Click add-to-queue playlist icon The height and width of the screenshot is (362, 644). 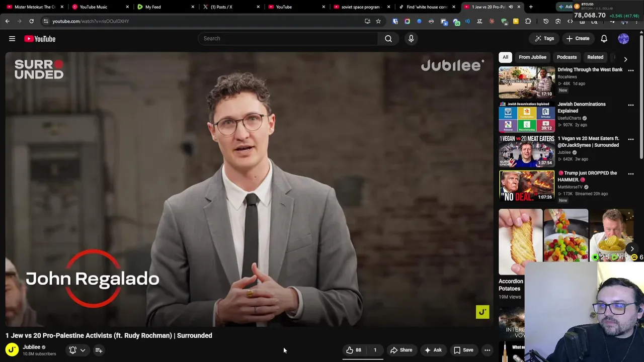[x=99, y=350]
